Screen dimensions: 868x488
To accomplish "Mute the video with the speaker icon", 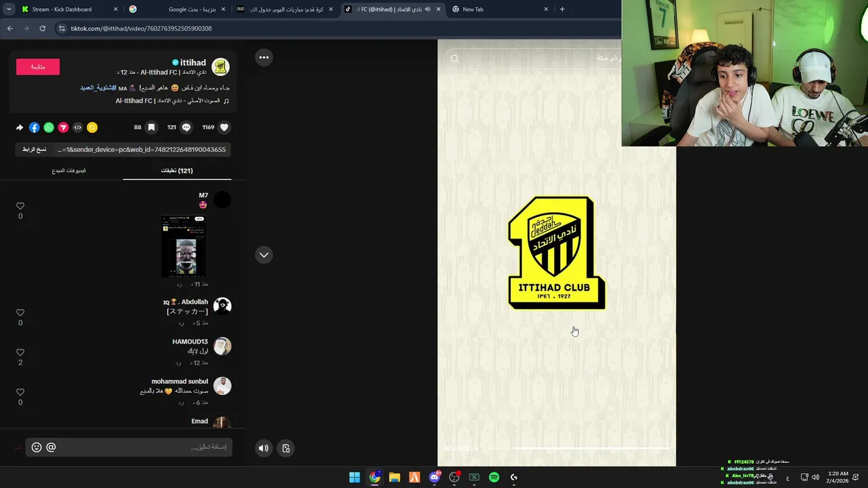I will (264, 448).
